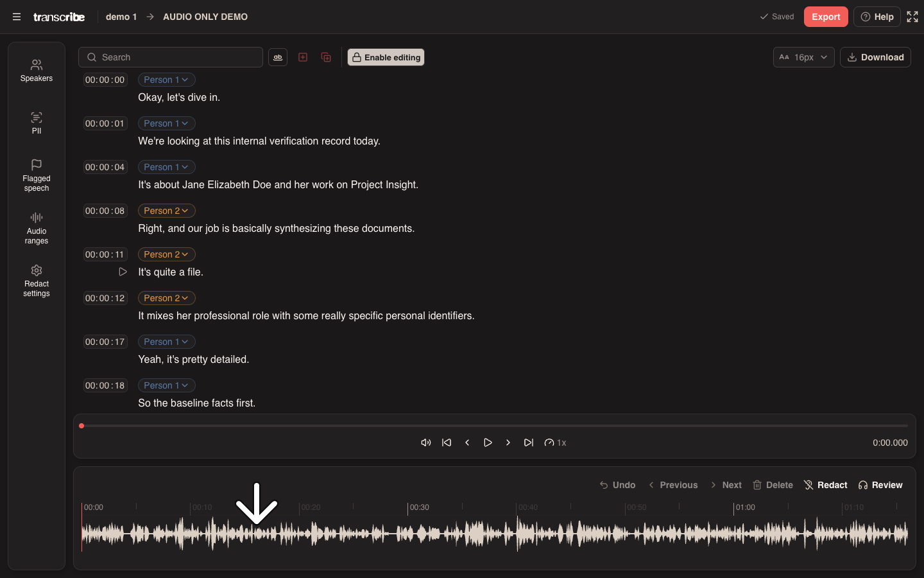This screenshot has width=924, height=578.
Task: Open the Help menu
Action: point(877,17)
